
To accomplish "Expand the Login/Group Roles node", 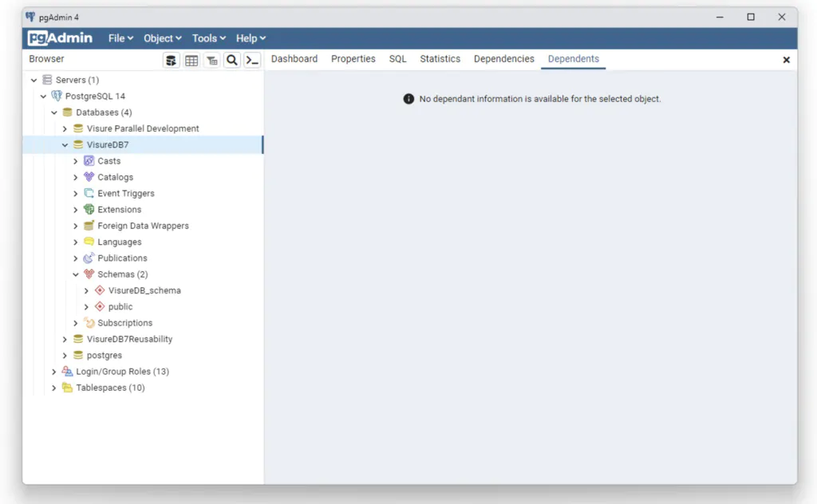I will [x=54, y=372].
